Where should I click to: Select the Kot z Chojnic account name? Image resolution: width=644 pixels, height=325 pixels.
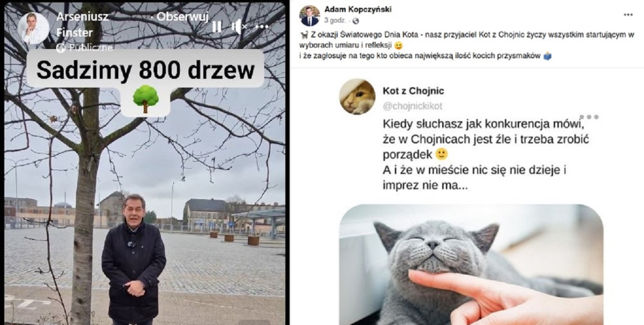[x=414, y=91]
